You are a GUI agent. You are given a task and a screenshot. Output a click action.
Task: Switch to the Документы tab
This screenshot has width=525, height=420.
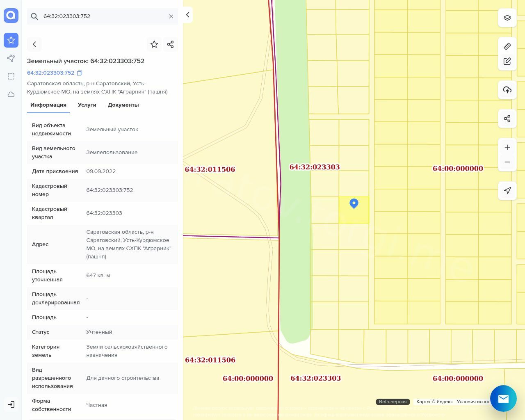click(123, 105)
